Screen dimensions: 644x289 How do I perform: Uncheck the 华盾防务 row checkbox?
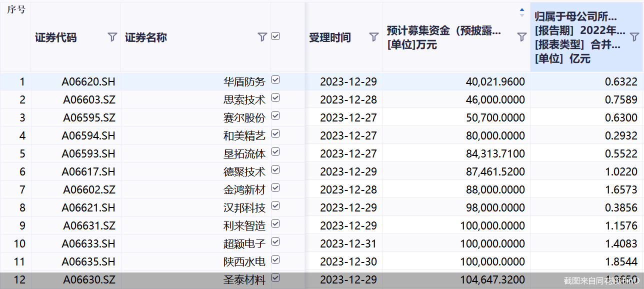(275, 80)
